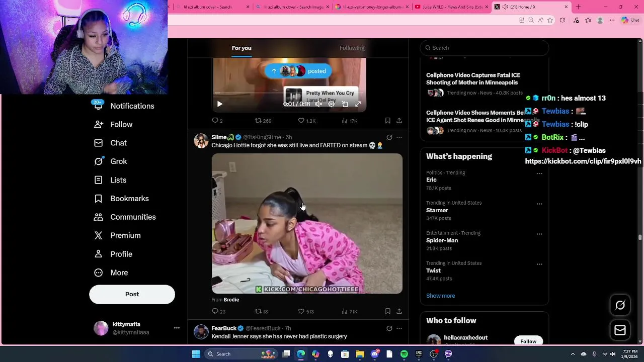Open more options on Slime's post
The height and width of the screenshot is (362, 644).
[x=399, y=137]
